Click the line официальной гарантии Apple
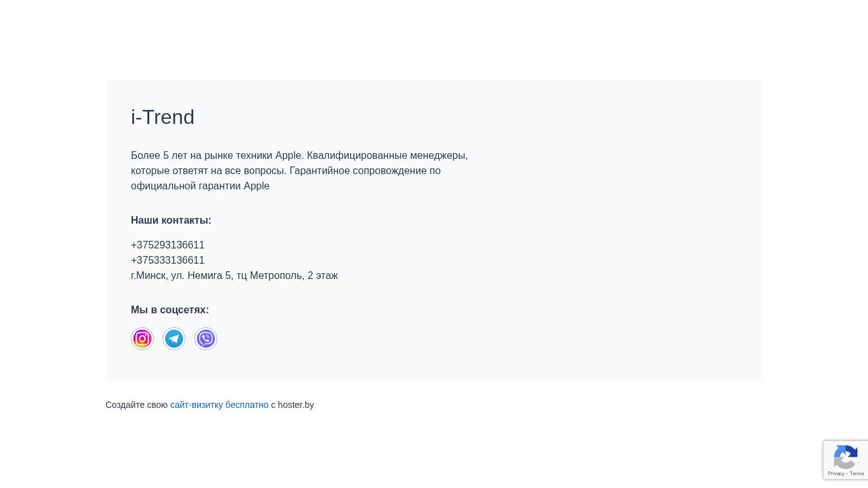This screenshot has height=488, width=868. tap(200, 186)
